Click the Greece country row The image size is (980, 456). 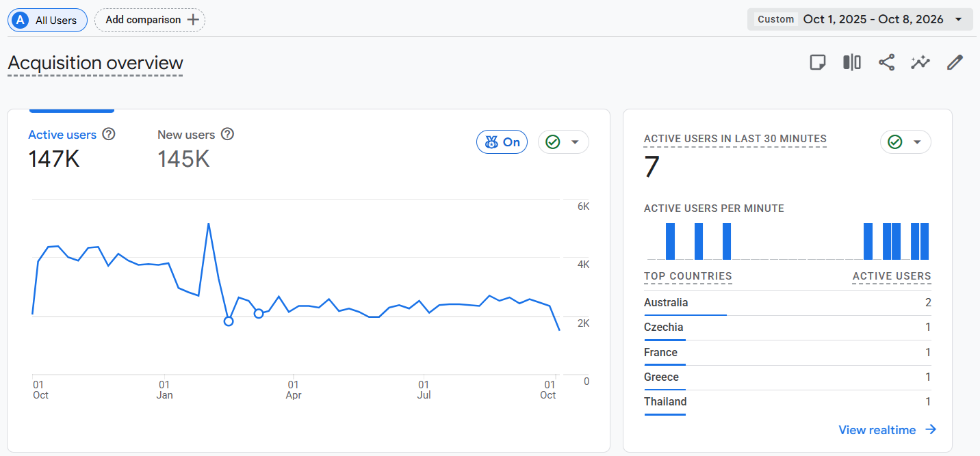point(788,377)
